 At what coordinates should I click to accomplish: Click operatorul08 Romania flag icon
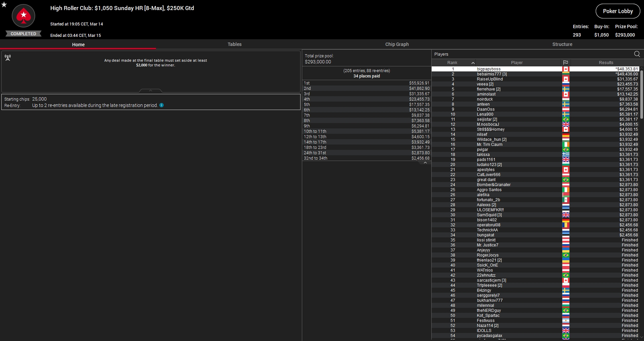[566, 225]
